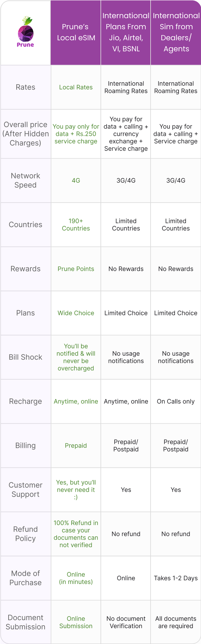The width and height of the screenshot is (201, 644).
Task: Click the Prune Points rewards cell
Action: pos(76,269)
